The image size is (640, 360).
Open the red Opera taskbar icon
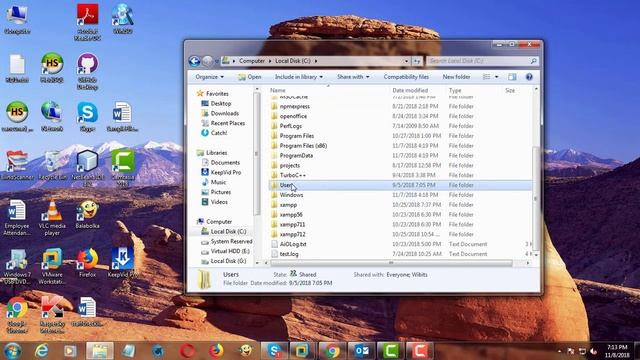187,351
